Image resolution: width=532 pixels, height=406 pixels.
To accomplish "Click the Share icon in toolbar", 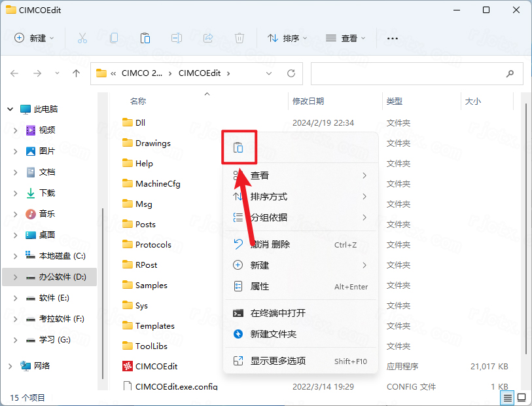I will coord(208,38).
